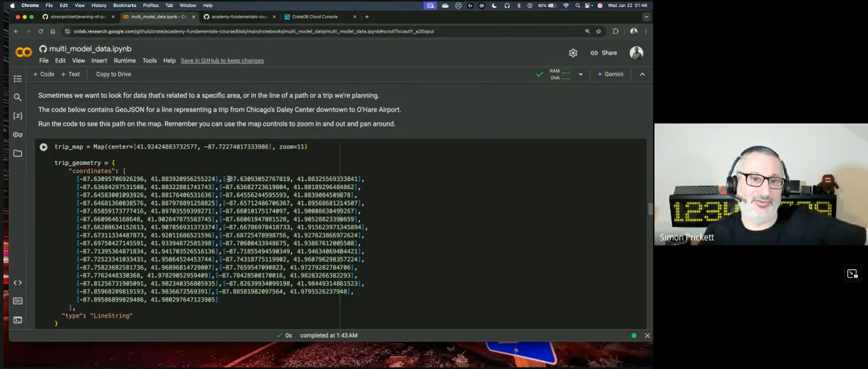Open the code snippets panel
This screenshot has height=369, width=868.
18,282
